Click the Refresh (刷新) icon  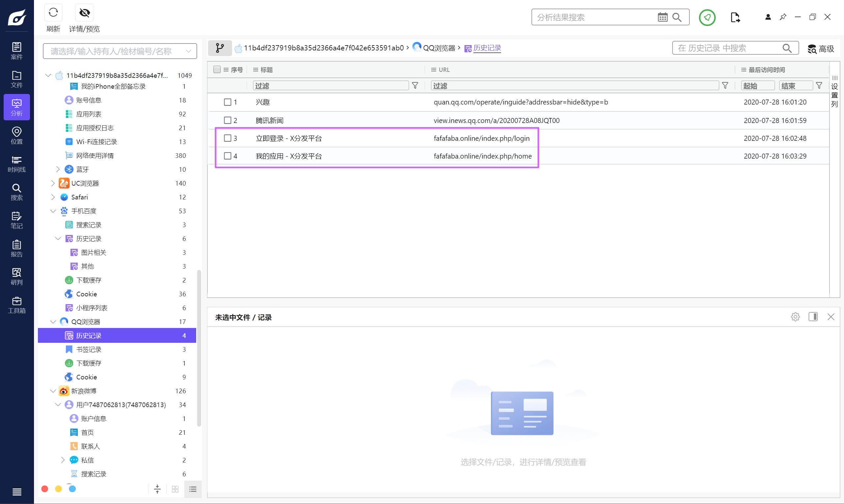click(53, 13)
